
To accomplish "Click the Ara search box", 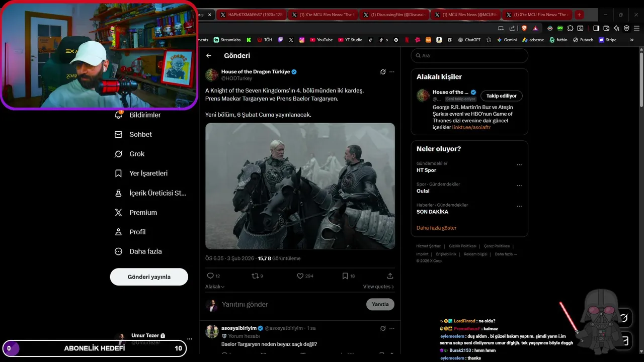I will (x=469, y=56).
